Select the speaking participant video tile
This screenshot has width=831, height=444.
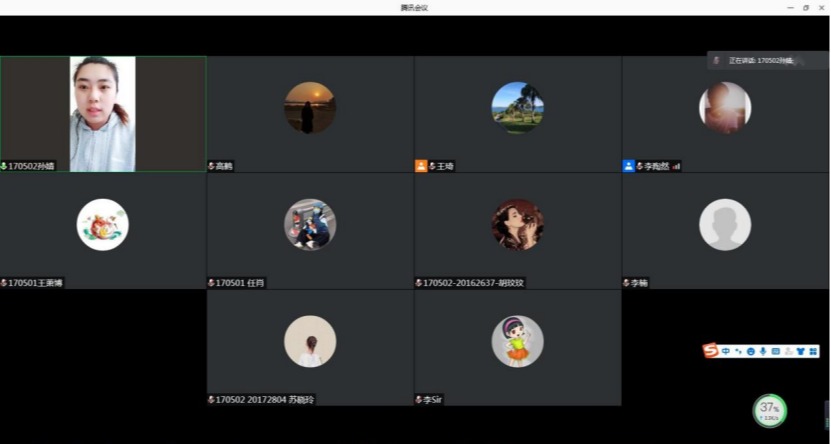pos(103,113)
